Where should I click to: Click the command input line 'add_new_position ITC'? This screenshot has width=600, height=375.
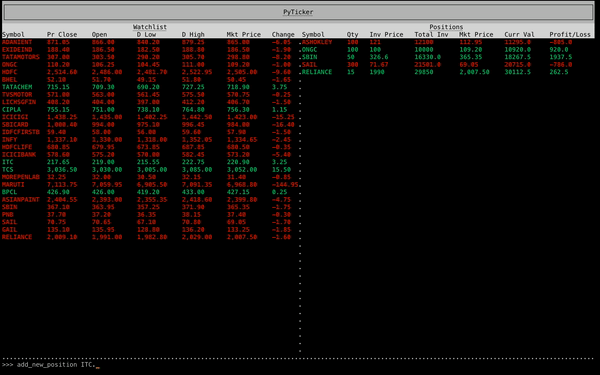56,365
